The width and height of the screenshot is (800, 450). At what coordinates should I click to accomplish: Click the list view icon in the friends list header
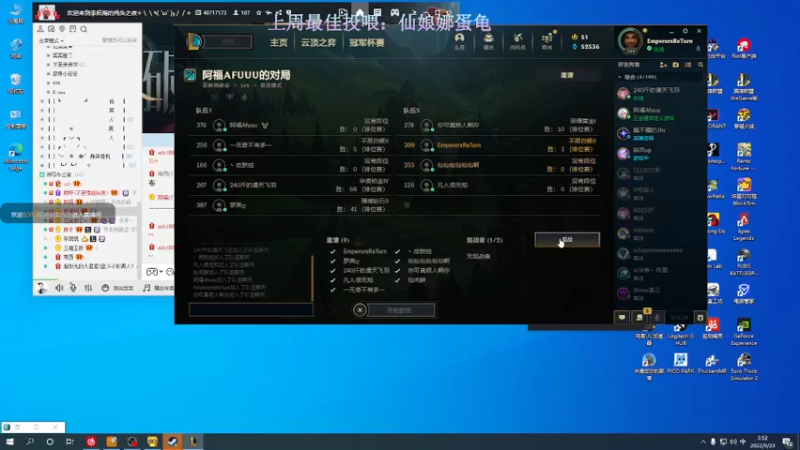pyautogui.click(x=688, y=65)
